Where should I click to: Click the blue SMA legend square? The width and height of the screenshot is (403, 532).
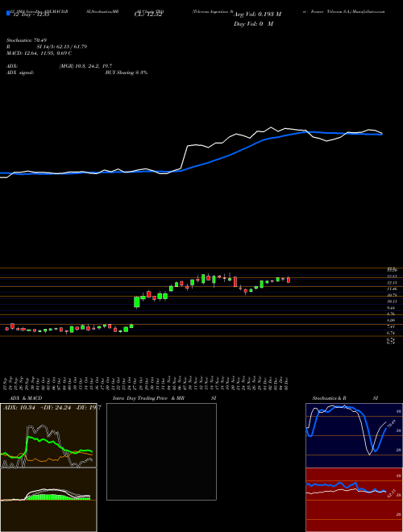coord(8,14)
